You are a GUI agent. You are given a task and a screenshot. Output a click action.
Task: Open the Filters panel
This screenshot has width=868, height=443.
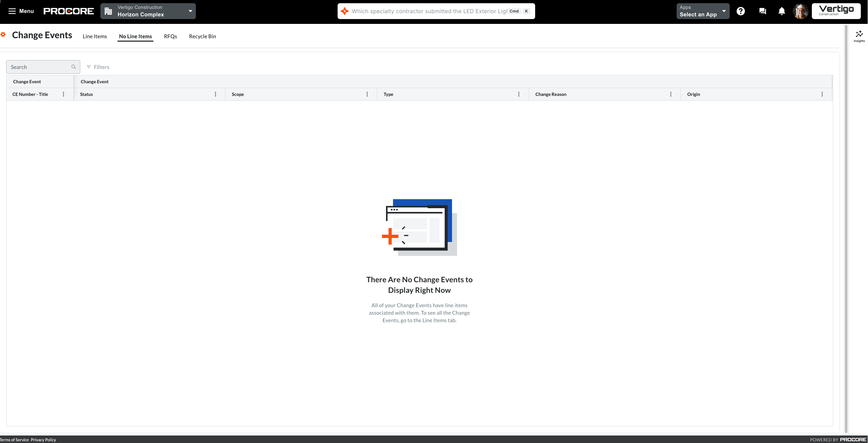[x=98, y=67]
